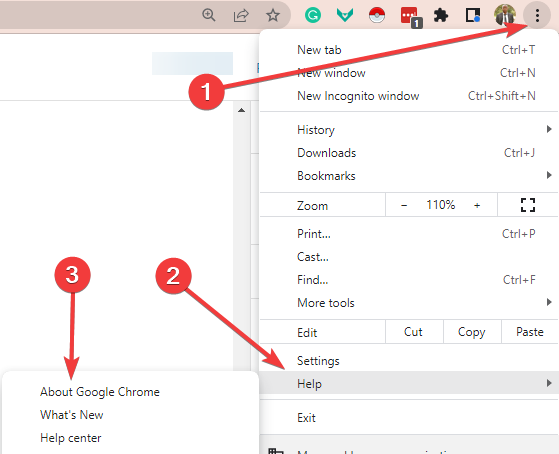Viewport: 559px width, 454px height.
Task: Open the Chrome three-dot menu button
Action: tap(537, 15)
